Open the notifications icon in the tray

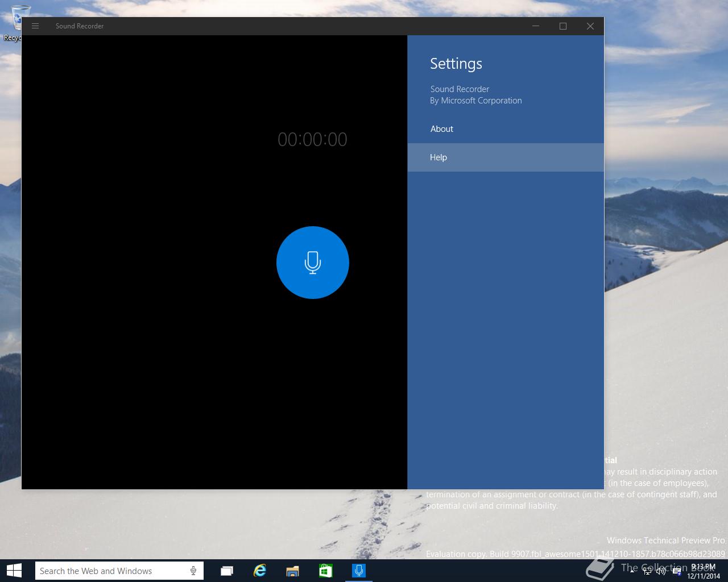click(677, 572)
